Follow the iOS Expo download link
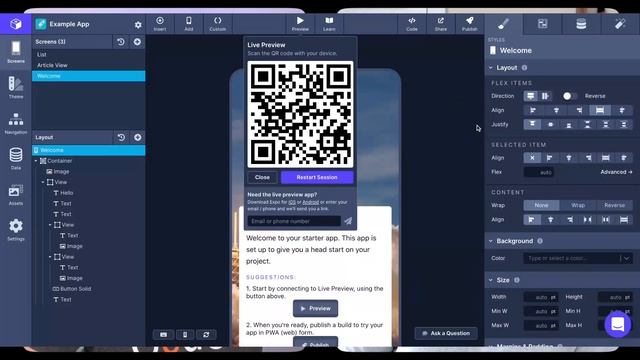Image resolution: width=640 pixels, height=360 pixels. pos(292,202)
